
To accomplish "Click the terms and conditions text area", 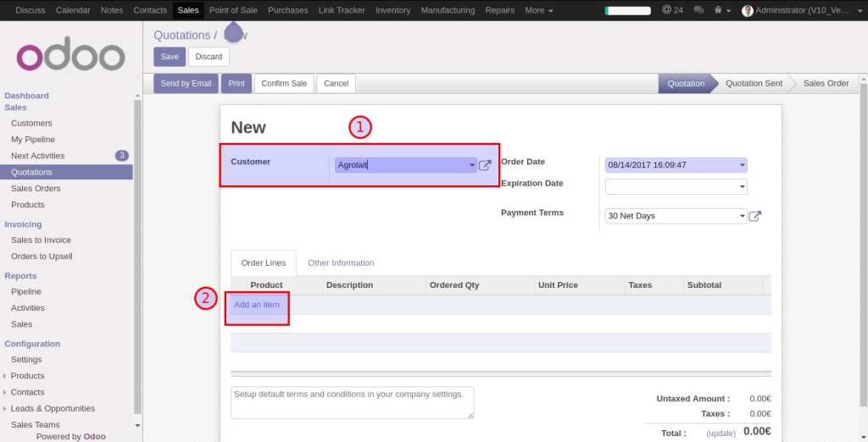I will (352, 402).
